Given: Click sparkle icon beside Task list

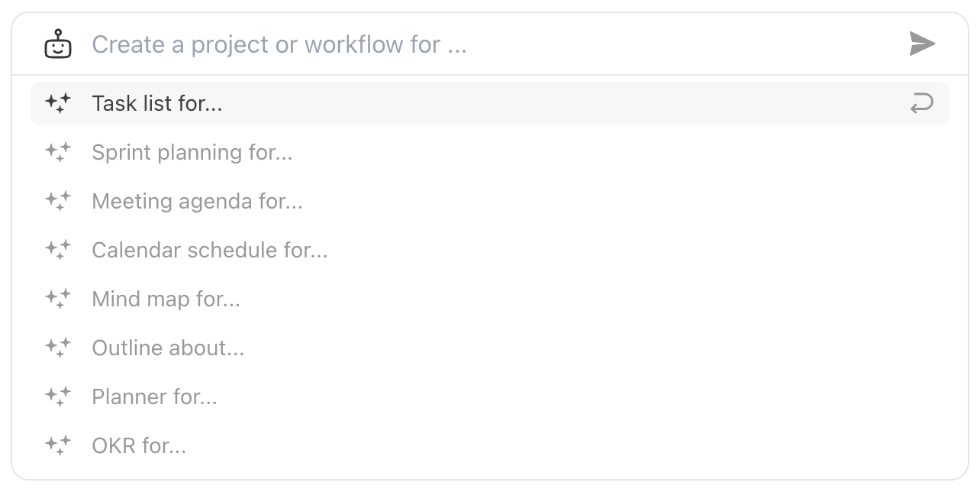Looking at the screenshot, I should click(58, 103).
